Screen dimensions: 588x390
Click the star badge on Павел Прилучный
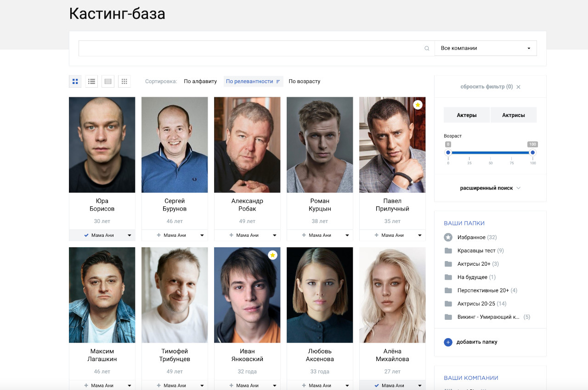[x=418, y=105]
